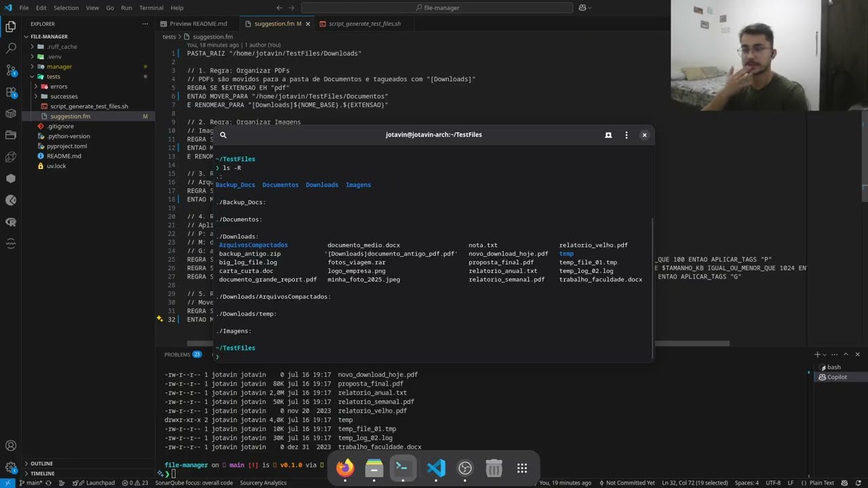Open the Files app in the dock

coord(374,468)
